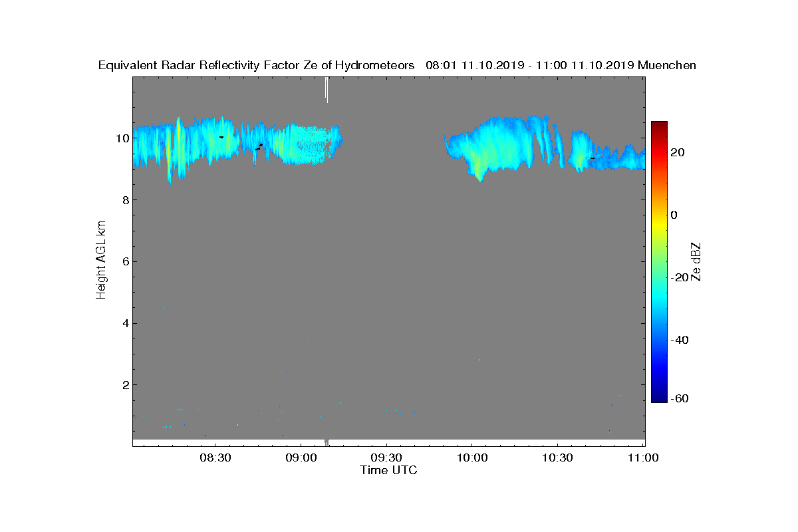Click the colorbar value '-60'

click(x=678, y=398)
